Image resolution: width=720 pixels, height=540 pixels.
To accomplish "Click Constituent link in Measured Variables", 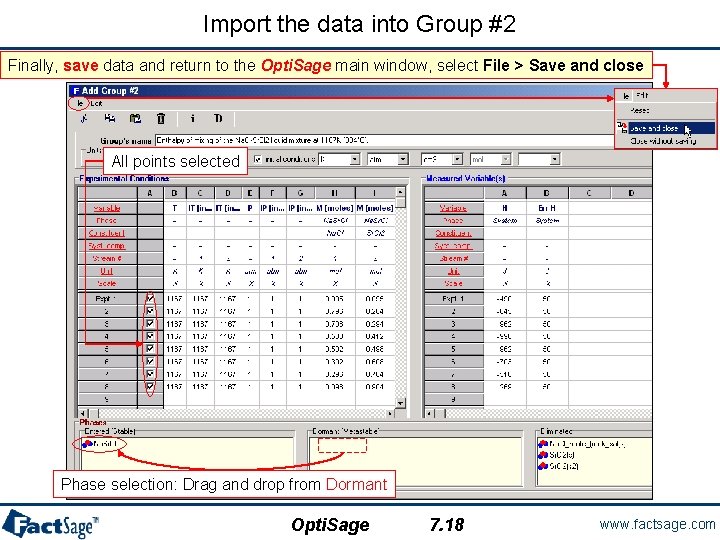I will (453, 233).
